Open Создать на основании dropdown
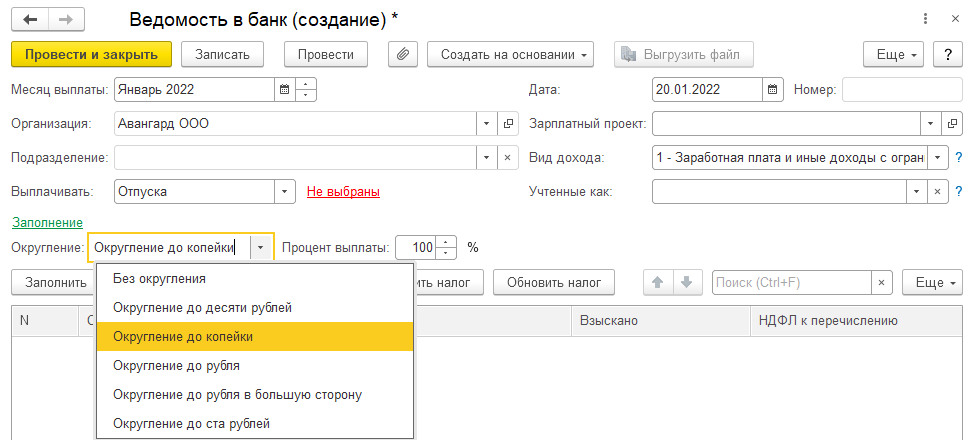 [x=511, y=54]
